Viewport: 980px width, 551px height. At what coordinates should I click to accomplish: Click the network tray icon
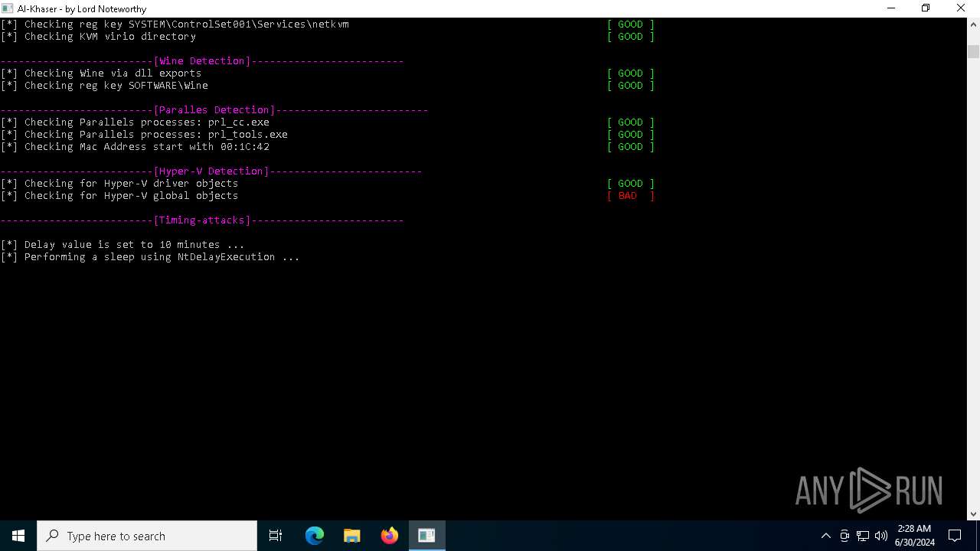pos(863,536)
